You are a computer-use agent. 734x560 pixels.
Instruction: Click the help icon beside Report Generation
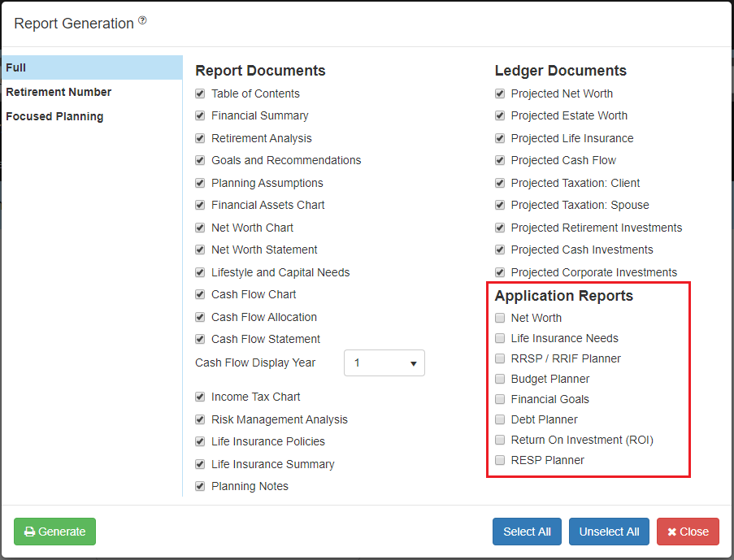(x=142, y=21)
